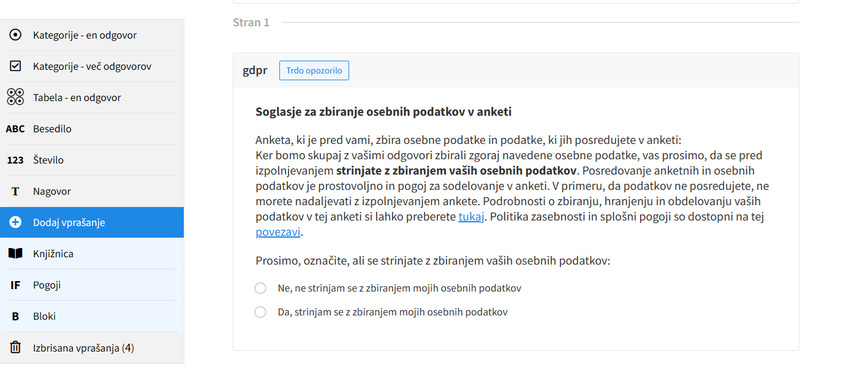
Task: Click the gdpr question title
Action: click(x=255, y=70)
